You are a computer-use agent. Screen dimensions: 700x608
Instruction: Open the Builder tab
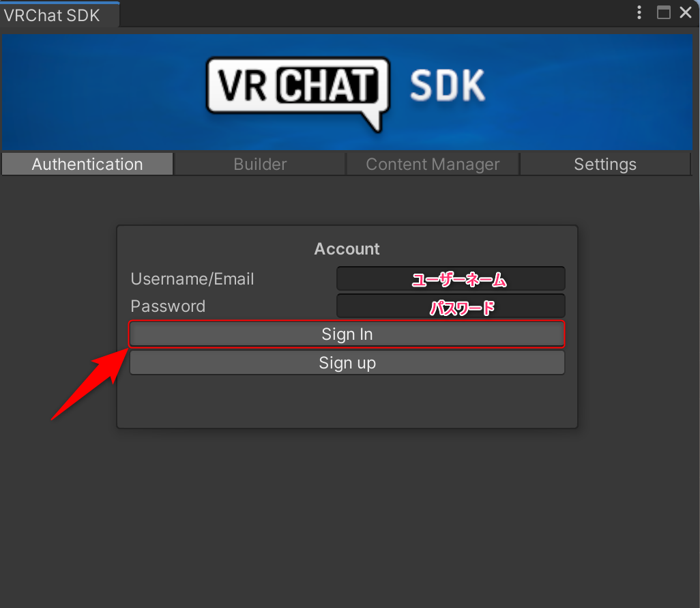[x=260, y=164]
